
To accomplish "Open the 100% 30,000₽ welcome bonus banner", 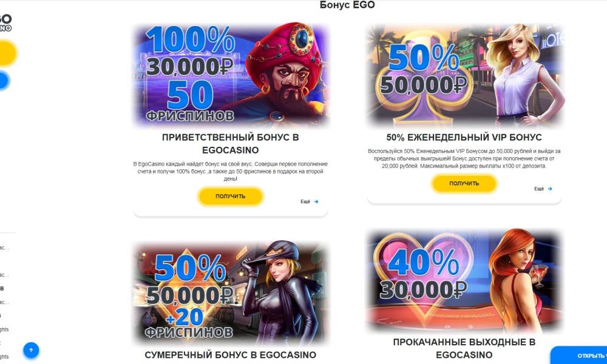I will click(231, 75).
